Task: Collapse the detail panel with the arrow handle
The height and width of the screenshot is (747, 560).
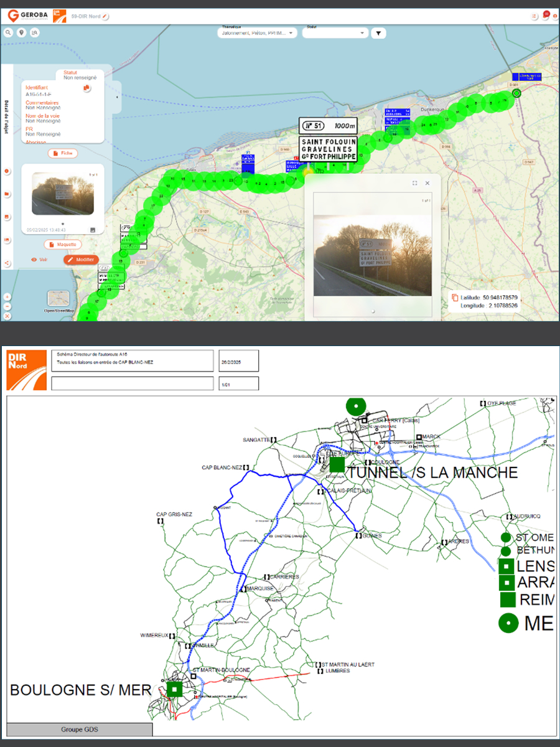Action: [x=117, y=98]
